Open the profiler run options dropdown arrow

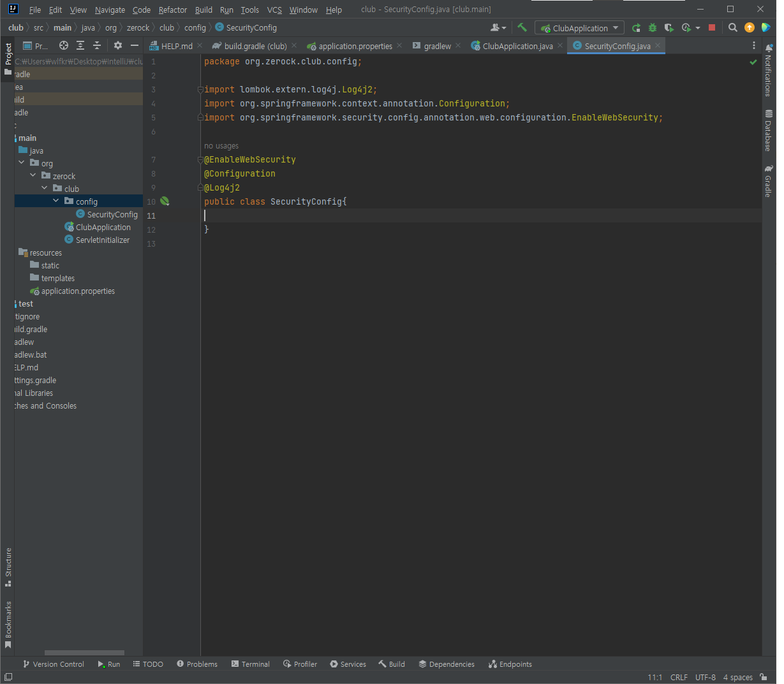698,28
